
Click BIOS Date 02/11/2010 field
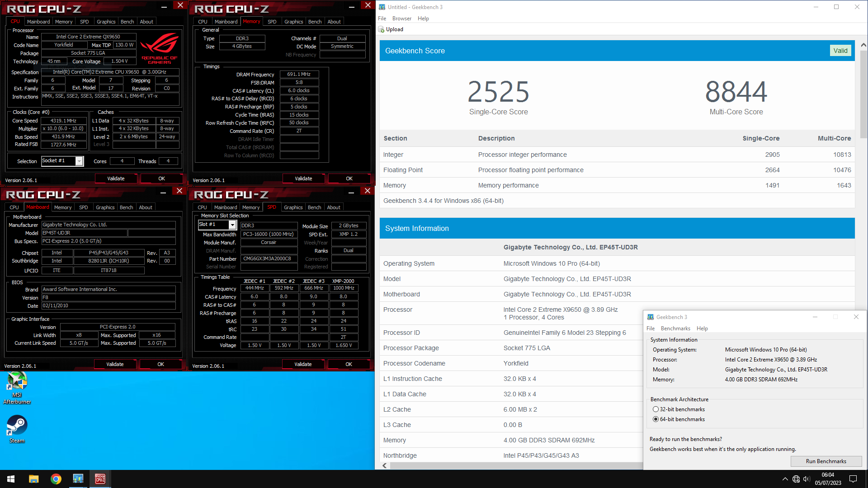108,305
